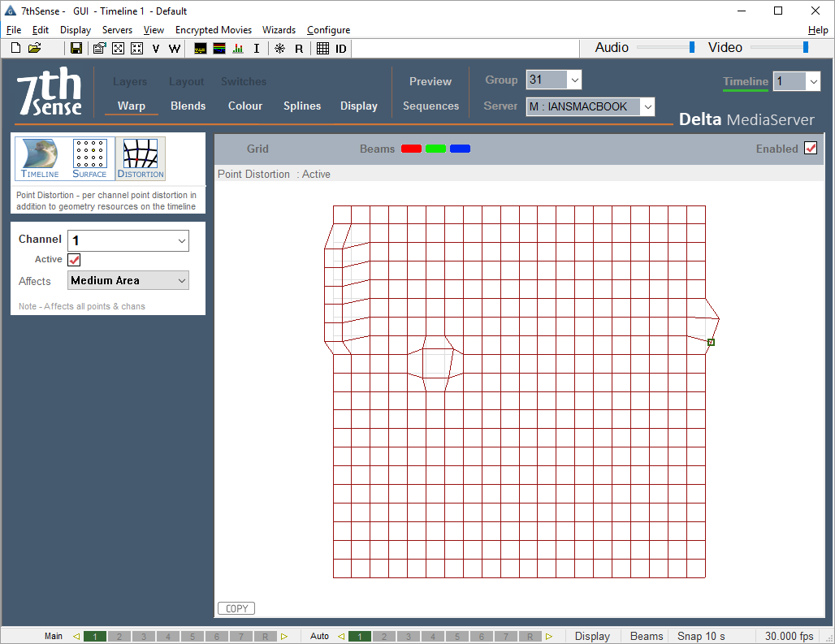Open the Preview section

(430, 81)
